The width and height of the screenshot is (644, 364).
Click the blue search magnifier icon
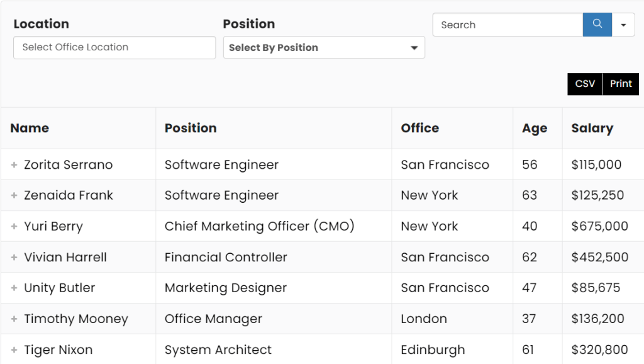pos(597,25)
